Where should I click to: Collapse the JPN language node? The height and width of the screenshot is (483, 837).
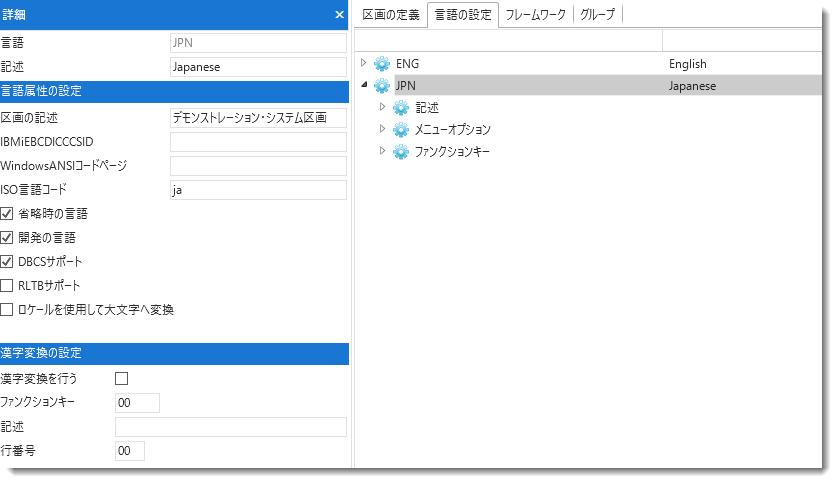tap(363, 86)
